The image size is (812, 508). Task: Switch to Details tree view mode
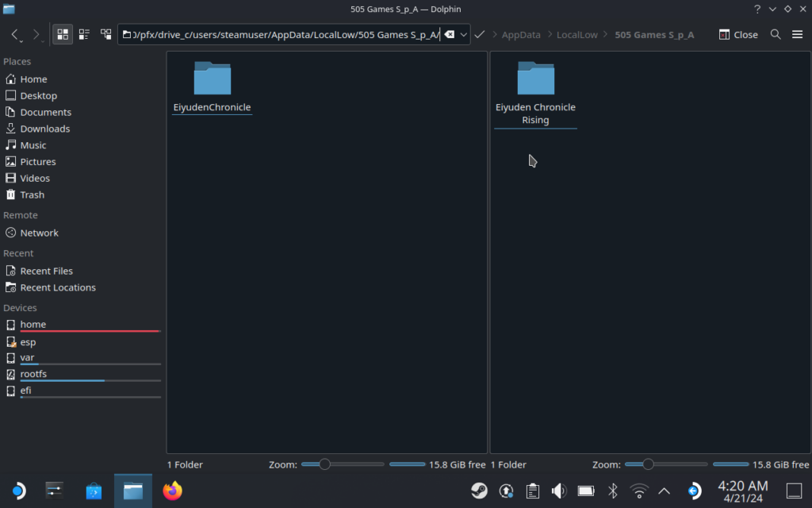point(105,35)
